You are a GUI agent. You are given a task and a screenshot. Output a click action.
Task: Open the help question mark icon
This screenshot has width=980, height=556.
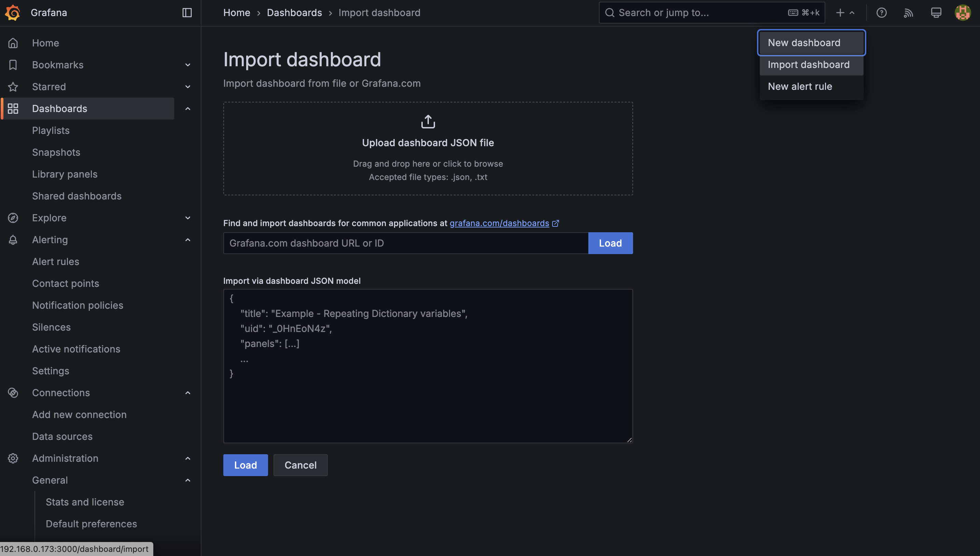pyautogui.click(x=881, y=13)
